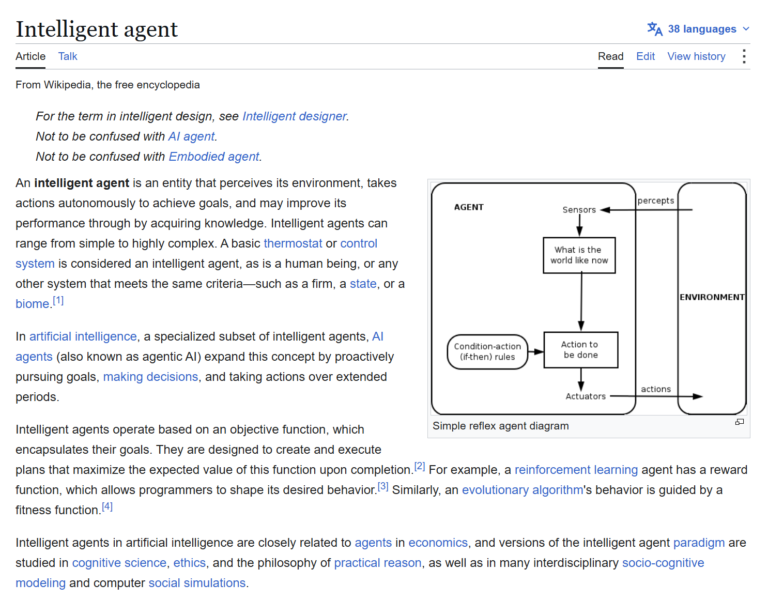This screenshot has width=768, height=600.
Task: Open the Edit tab
Action: (645, 56)
